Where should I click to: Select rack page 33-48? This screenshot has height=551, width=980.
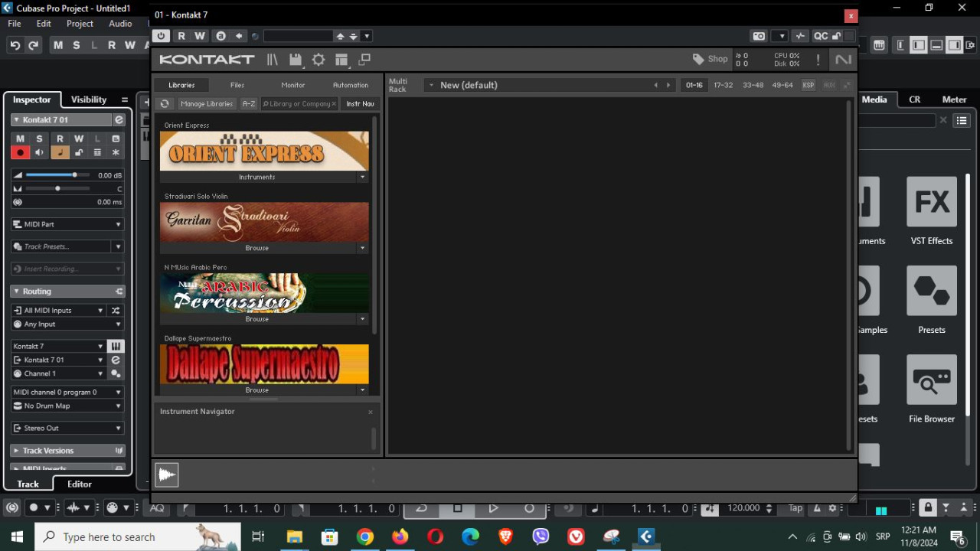coord(753,85)
